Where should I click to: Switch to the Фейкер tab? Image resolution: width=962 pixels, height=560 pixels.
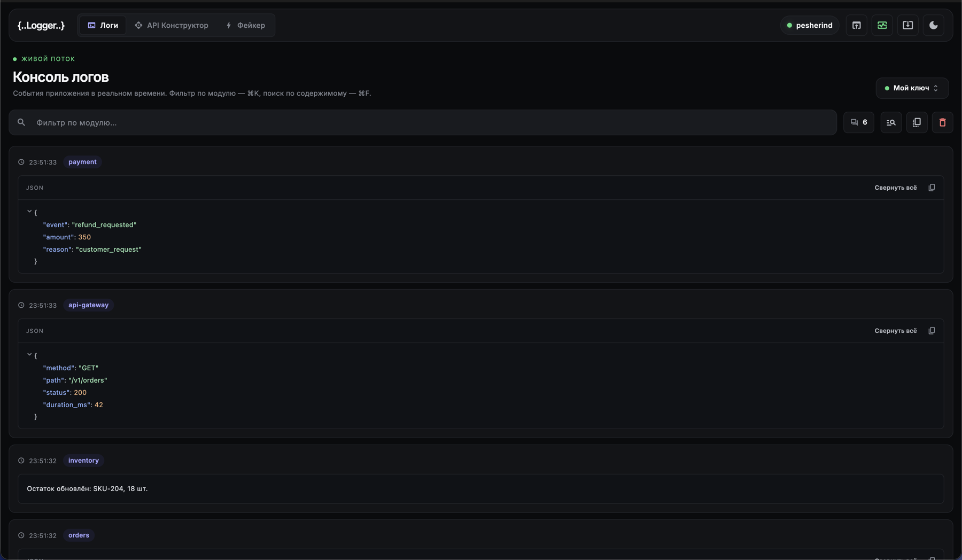pyautogui.click(x=246, y=25)
